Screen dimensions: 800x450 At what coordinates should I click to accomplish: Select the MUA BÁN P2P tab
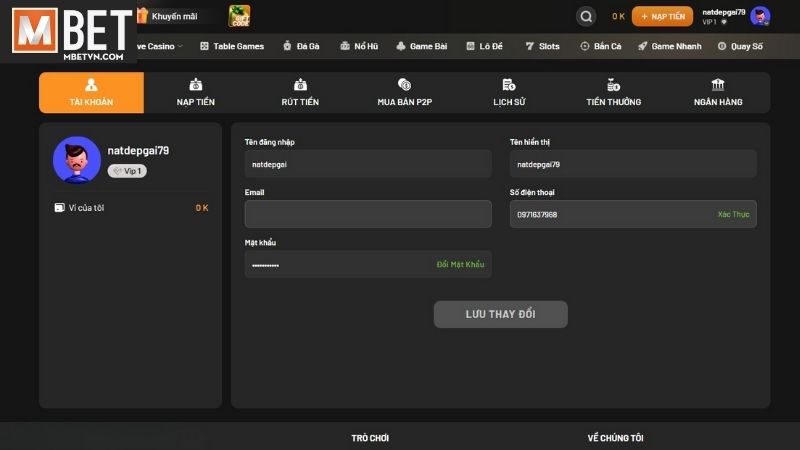click(404, 93)
